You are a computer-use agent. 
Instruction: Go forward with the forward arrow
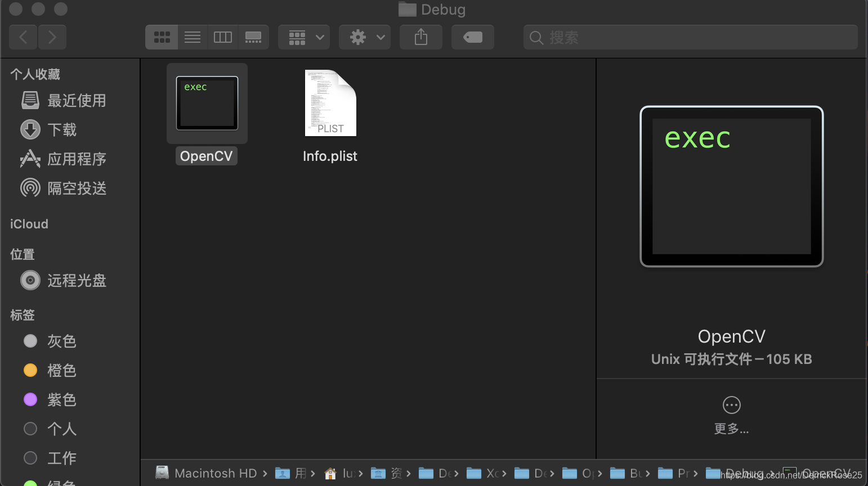point(52,37)
